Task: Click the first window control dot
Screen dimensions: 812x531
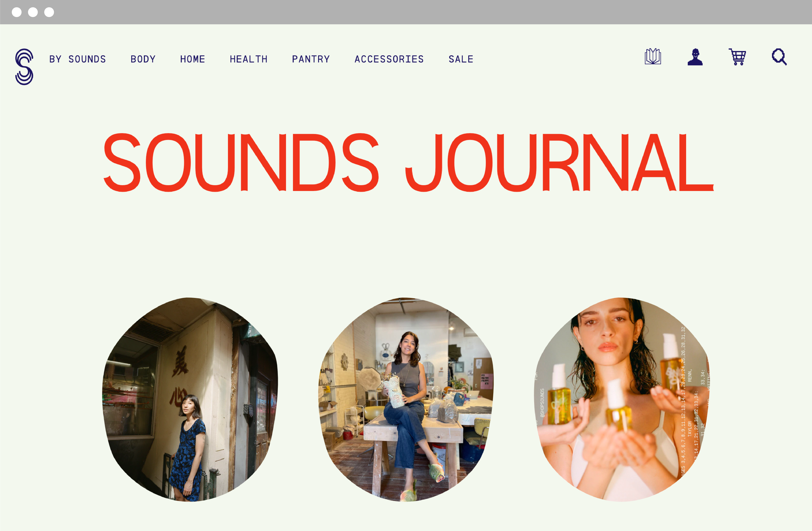Action: click(16, 12)
